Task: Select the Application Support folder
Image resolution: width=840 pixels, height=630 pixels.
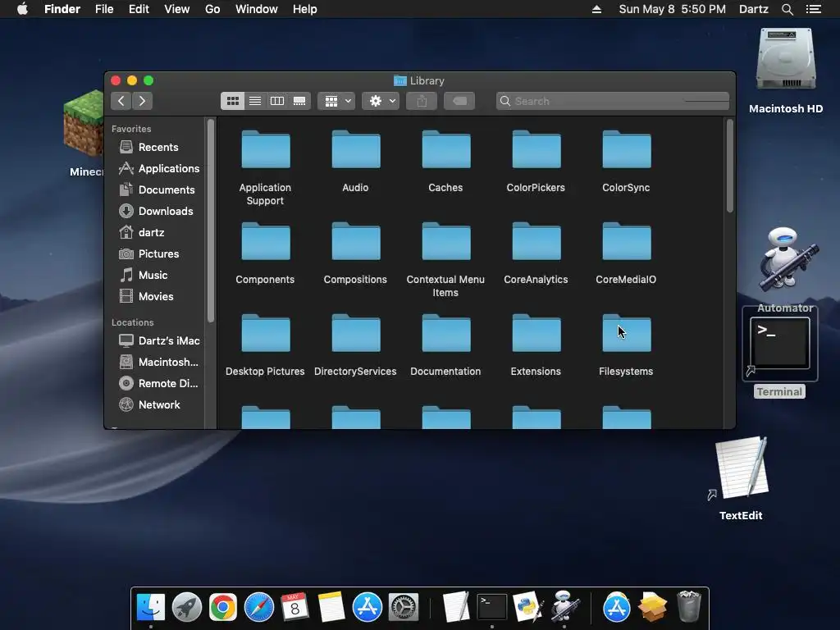Action: coord(266,150)
